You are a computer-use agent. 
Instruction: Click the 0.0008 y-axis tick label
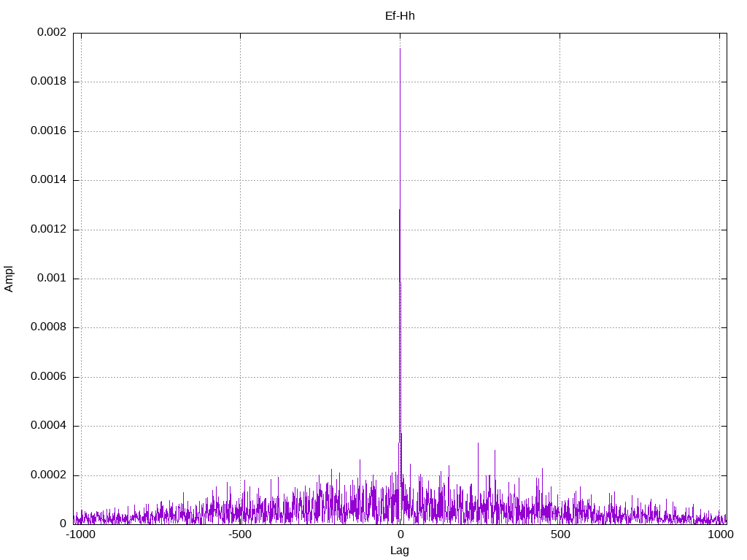tap(48, 327)
